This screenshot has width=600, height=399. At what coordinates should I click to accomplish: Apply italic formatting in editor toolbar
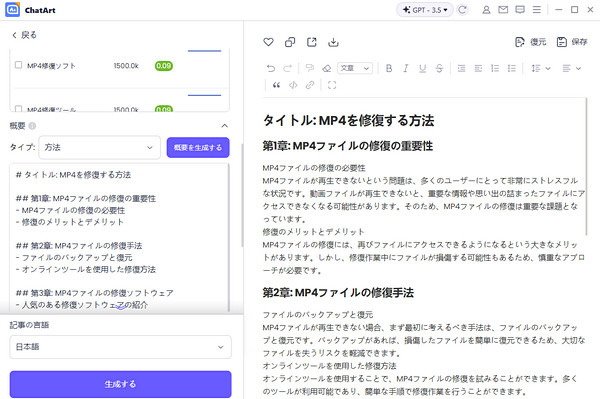406,68
